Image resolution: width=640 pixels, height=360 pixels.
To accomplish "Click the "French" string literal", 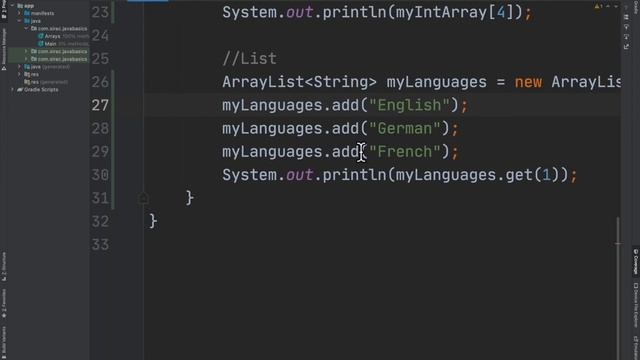I will [x=405, y=152].
